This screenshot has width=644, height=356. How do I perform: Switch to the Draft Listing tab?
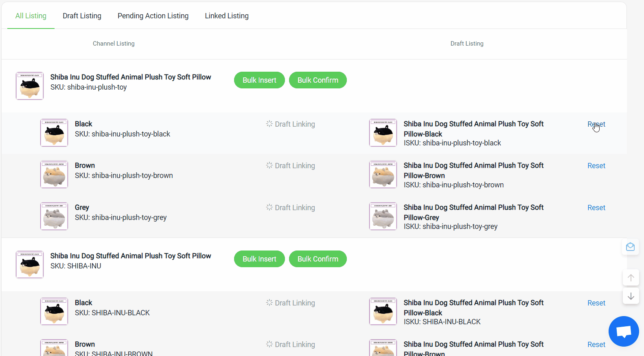tap(82, 16)
